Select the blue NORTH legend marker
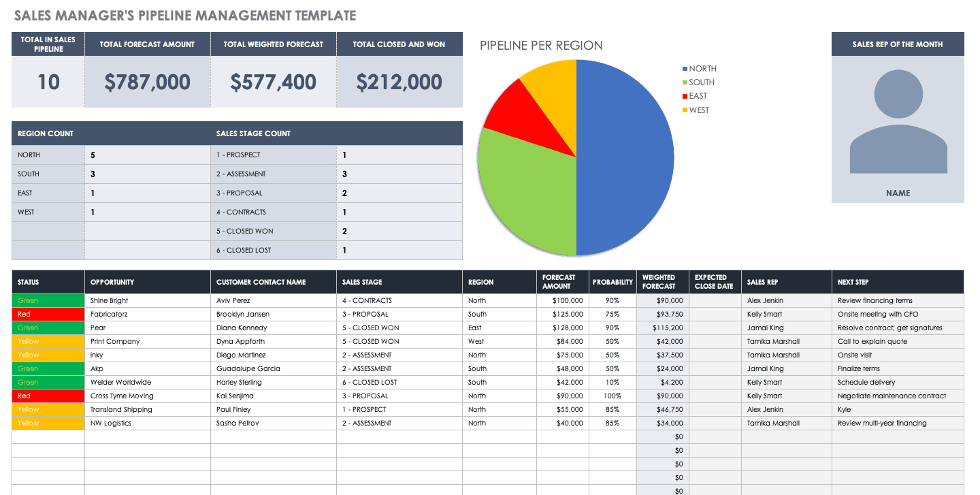This screenshot has height=495, width=980. pyautogui.click(x=685, y=69)
